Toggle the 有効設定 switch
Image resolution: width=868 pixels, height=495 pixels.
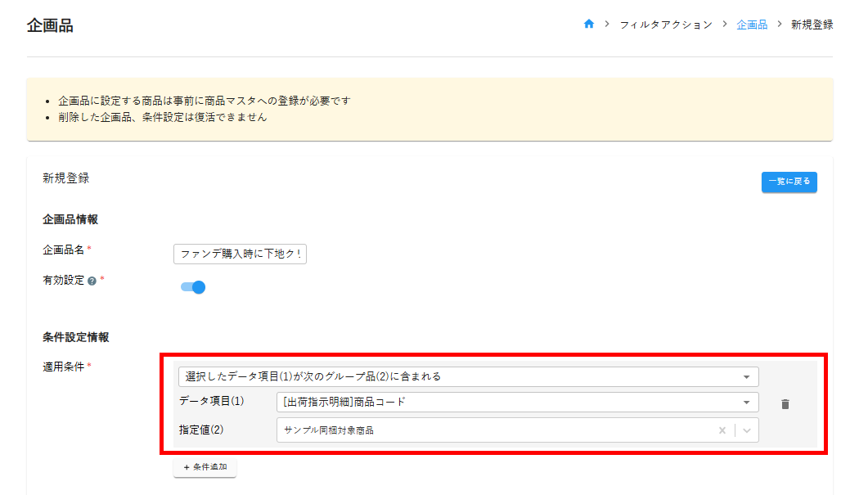(x=193, y=287)
